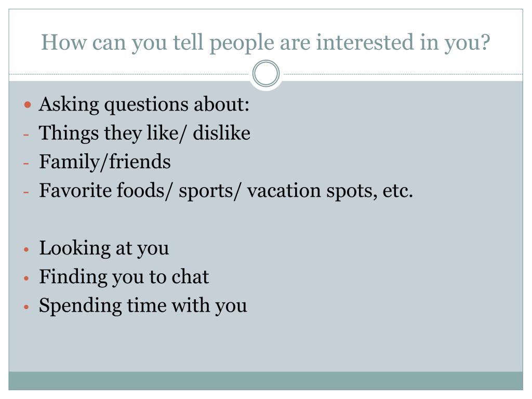Click the 'Finding you to chat' bullet
532x399 pixels.
(124, 277)
